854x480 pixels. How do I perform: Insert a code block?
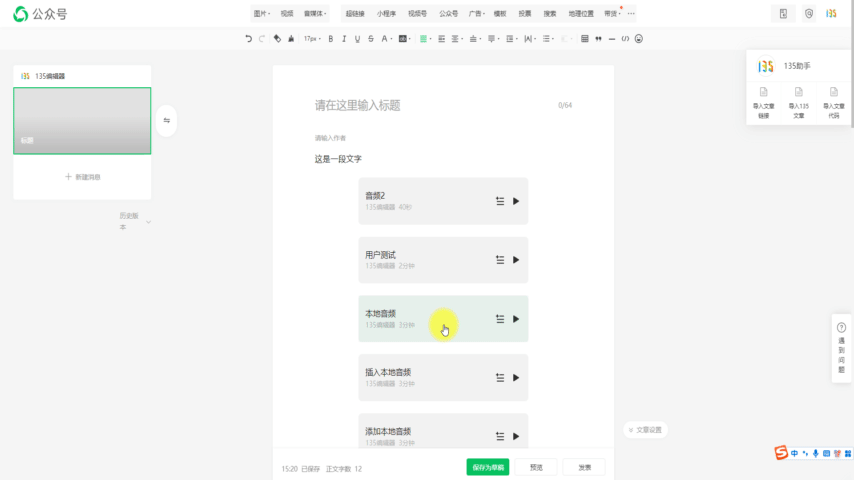point(625,39)
